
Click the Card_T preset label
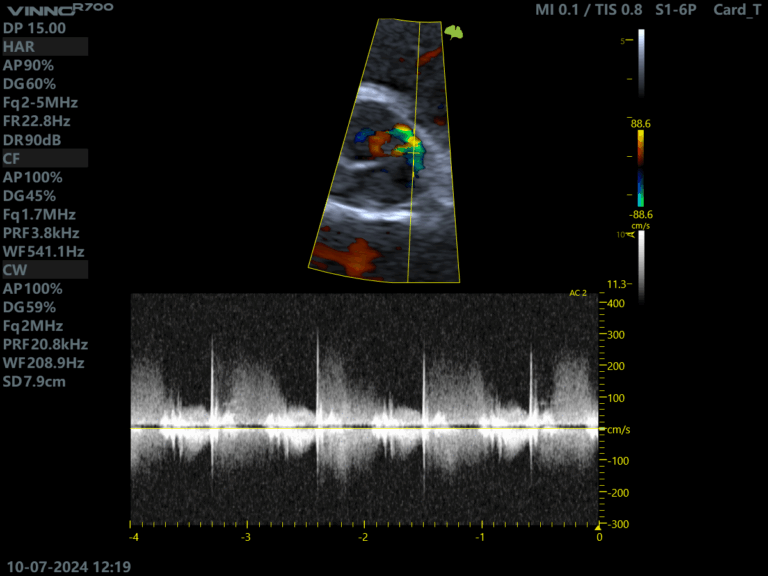point(738,10)
